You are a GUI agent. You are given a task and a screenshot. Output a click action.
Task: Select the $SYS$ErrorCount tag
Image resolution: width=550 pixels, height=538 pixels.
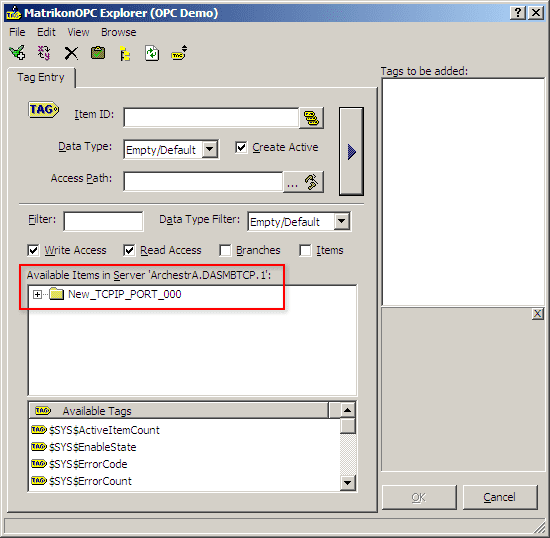90,481
